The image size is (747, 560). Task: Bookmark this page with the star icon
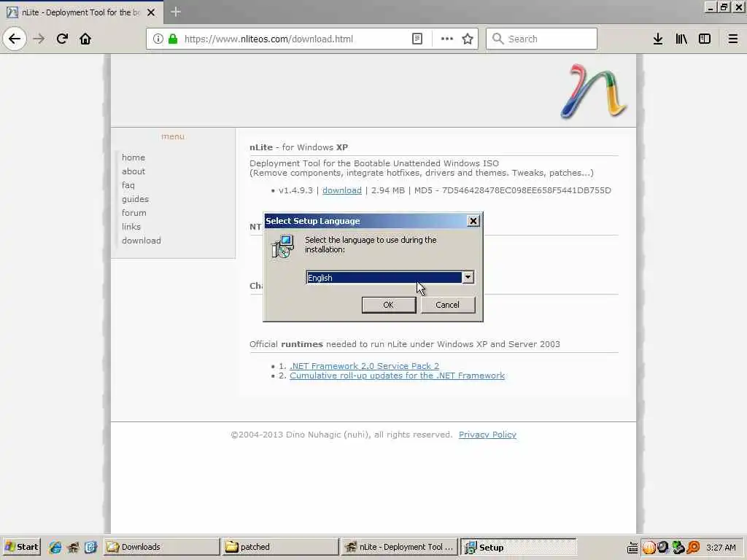tap(468, 39)
